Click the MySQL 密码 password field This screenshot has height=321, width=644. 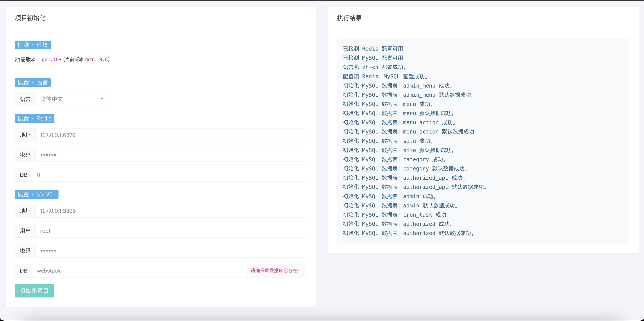[x=171, y=251]
